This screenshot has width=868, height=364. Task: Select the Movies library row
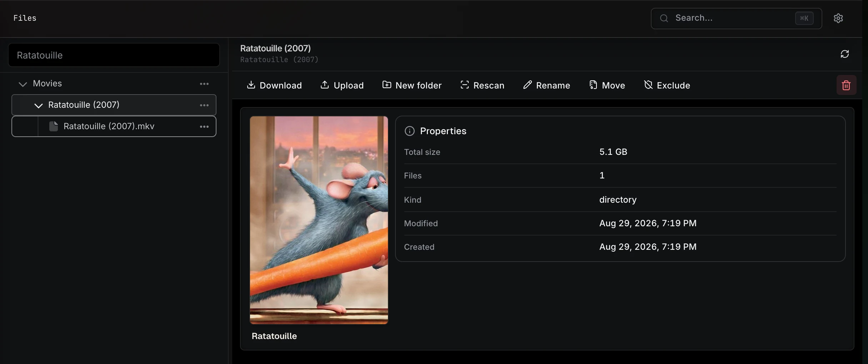pos(114,84)
